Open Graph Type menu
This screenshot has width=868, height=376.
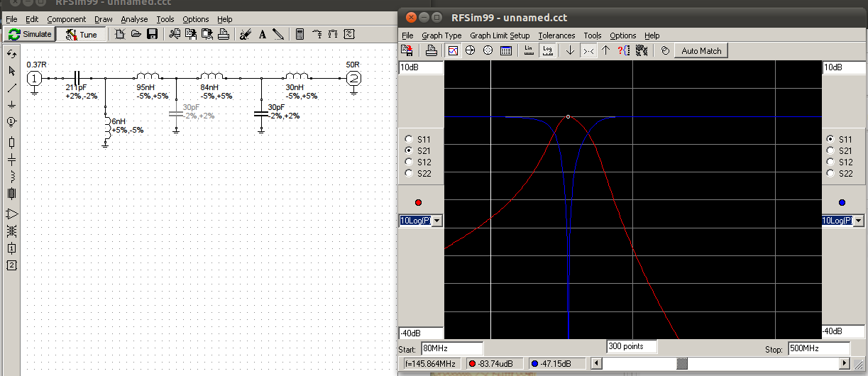(x=441, y=35)
